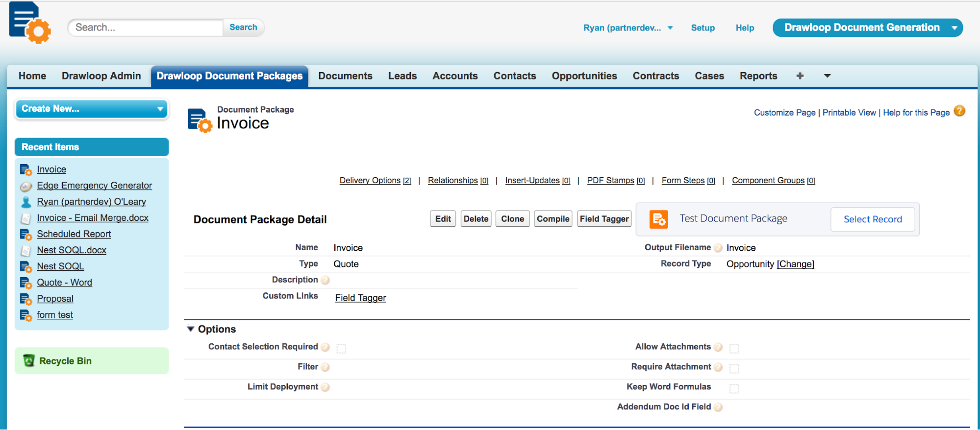Open the Contracts tab
This screenshot has height=430, width=980.
(655, 76)
